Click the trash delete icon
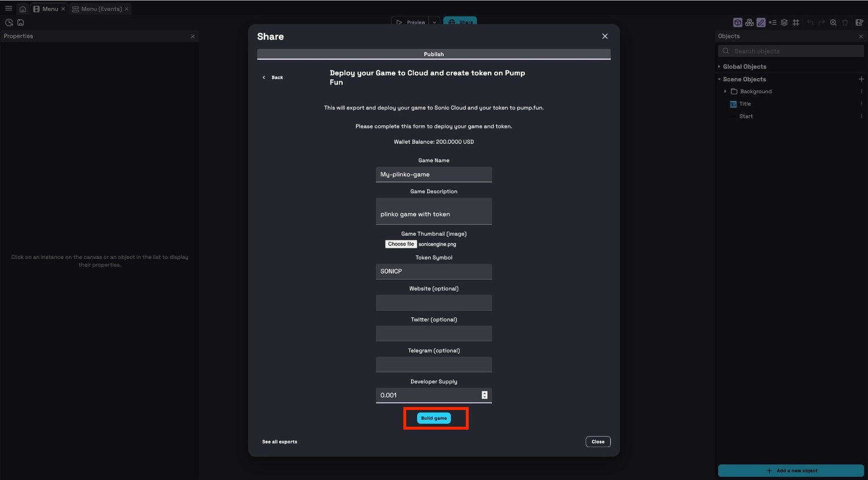The image size is (868, 480). (845, 23)
